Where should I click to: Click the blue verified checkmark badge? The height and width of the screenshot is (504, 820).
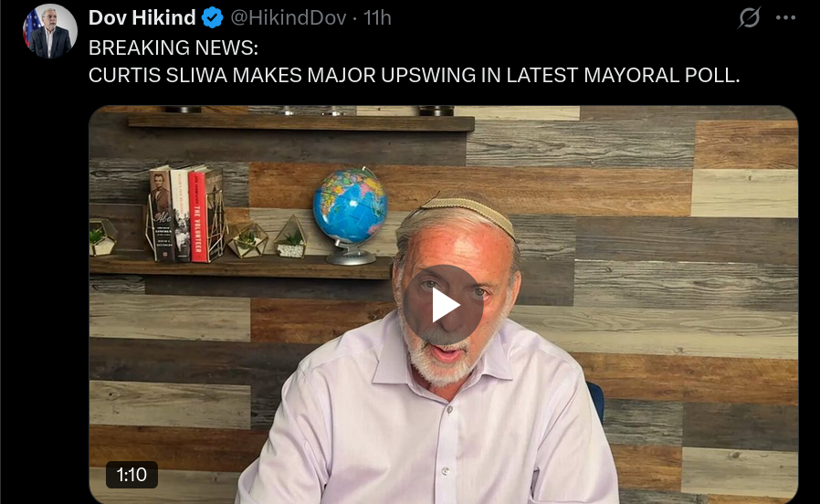click(213, 17)
